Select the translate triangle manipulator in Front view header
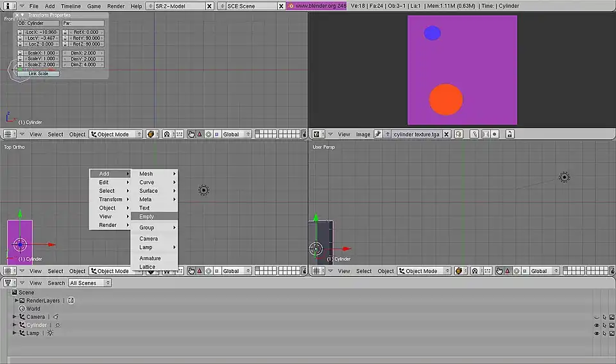Viewport: 616px width, 364px height. 200,135
